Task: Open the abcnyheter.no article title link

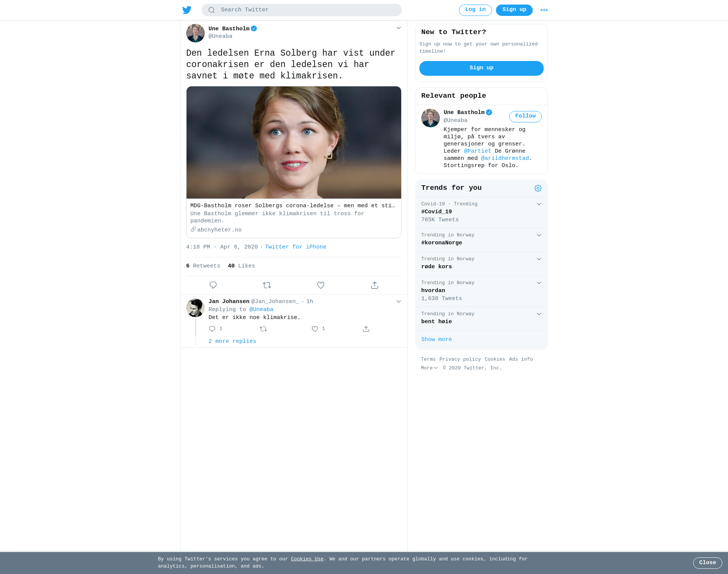Action: tap(293, 206)
